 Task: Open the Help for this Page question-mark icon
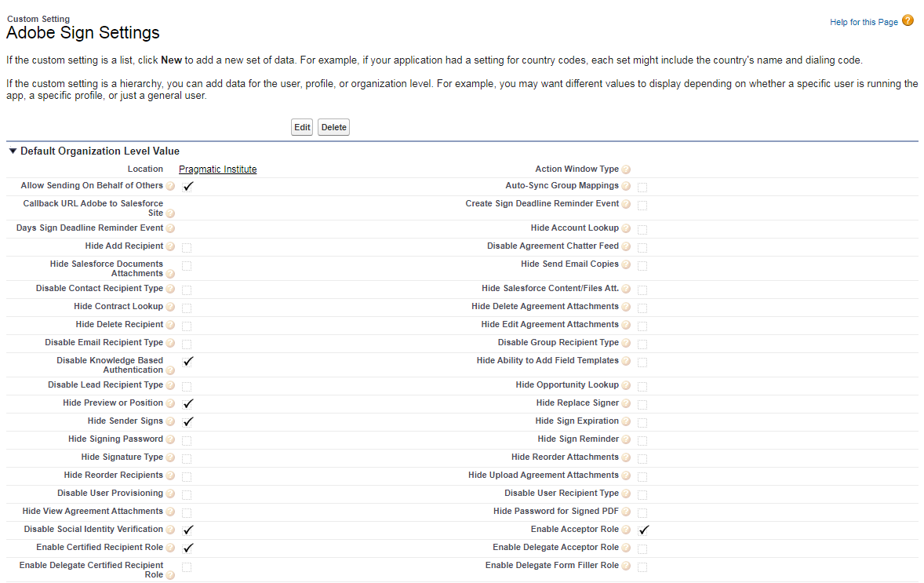pyautogui.click(x=908, y=20)
